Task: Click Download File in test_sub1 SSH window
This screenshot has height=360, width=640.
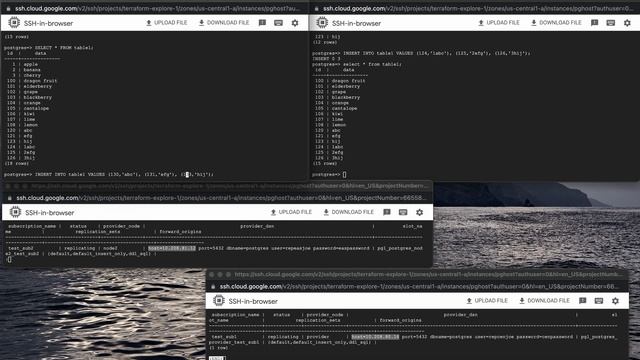Action: (544, 301)
